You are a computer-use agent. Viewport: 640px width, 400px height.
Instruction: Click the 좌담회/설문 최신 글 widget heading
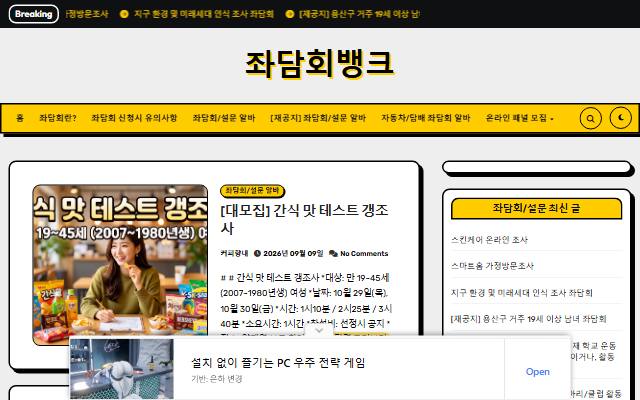coord(536,209)
